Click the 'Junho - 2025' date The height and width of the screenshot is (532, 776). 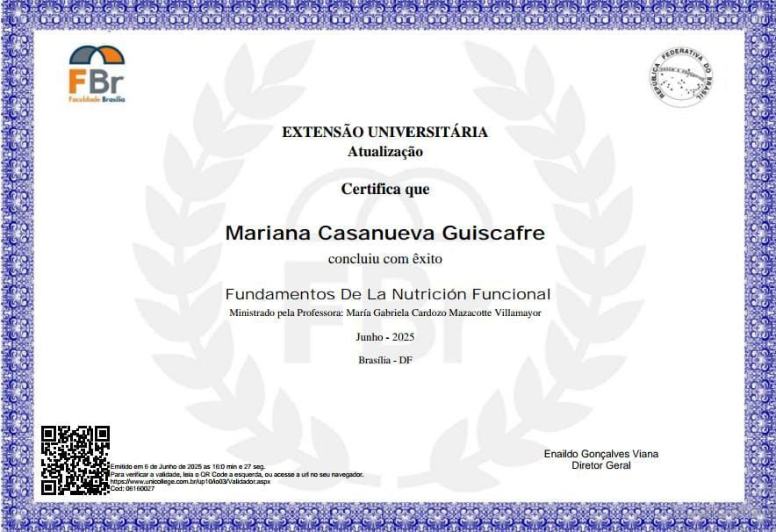[x=384, y=337]
